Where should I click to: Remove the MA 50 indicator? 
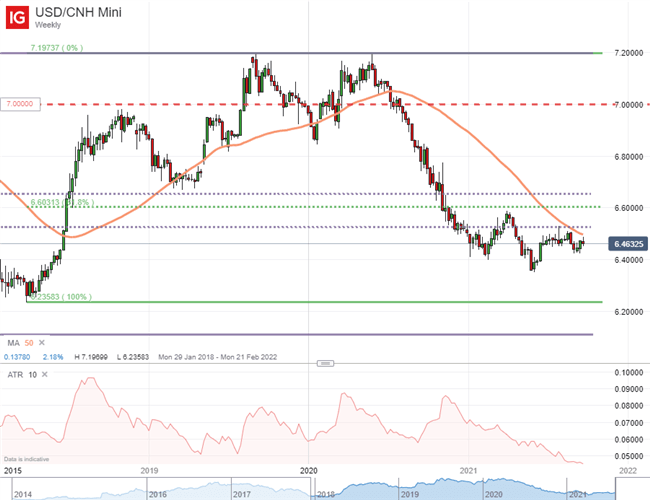click(x=42, y=343)
